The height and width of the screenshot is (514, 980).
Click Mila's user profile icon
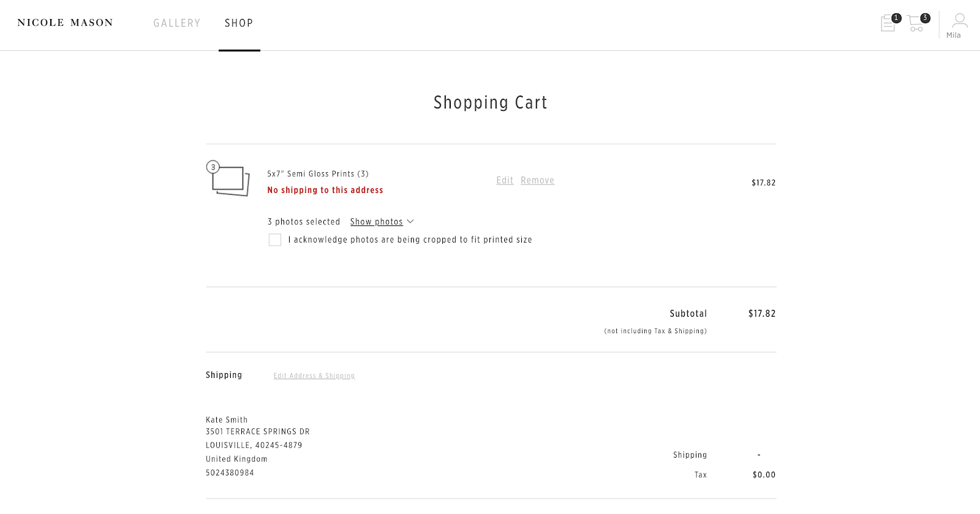[x=959, y=21]
